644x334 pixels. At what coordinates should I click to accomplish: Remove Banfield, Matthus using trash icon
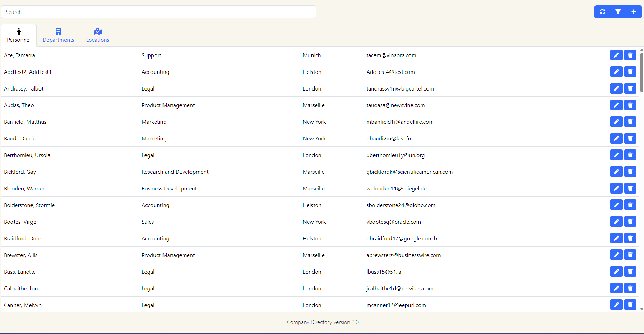point(630,122)
